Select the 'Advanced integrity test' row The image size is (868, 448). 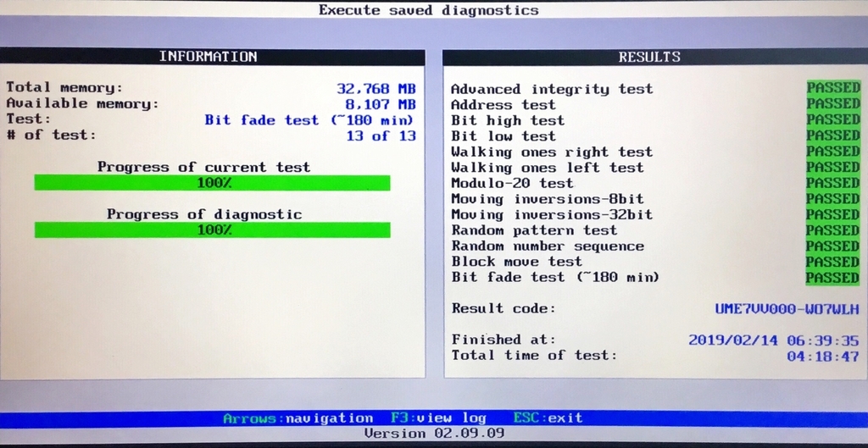coord(655,89)
